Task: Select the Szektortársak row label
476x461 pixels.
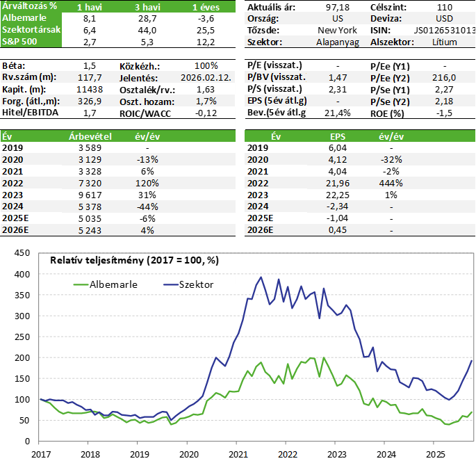Action: click(x=31, y=30)
